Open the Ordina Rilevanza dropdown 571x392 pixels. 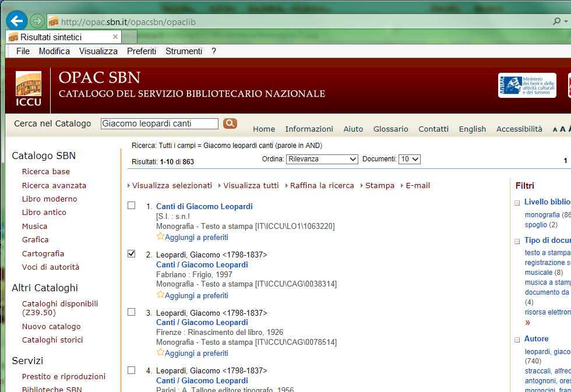322,159
